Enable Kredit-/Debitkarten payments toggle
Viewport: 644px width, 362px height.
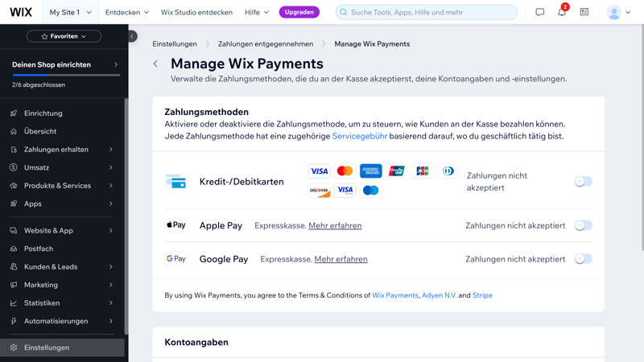583,182
